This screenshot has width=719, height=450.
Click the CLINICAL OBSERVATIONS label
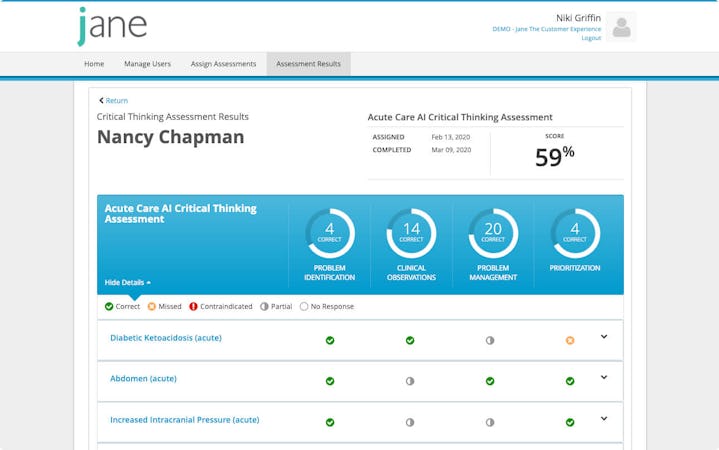pos(411,272)
